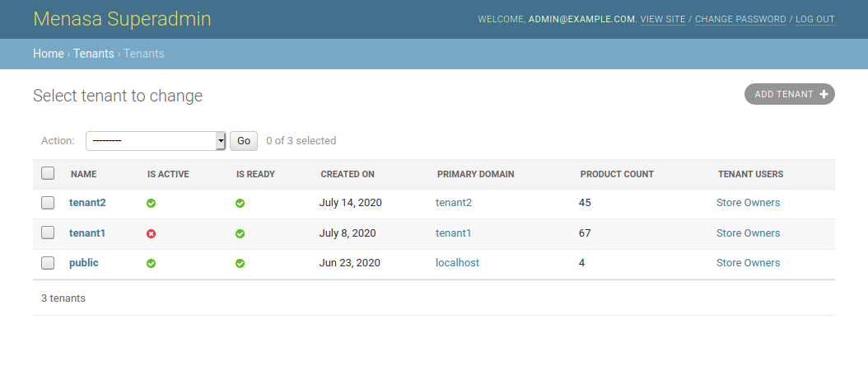This screenshot has height=376, width=868.
Task: Click the Product Count column header
Action: (x=617, y=174)
